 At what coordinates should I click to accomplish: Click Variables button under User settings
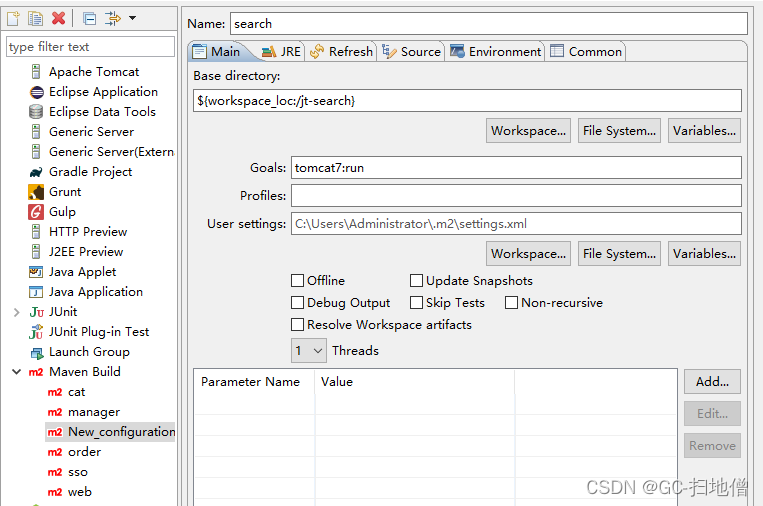pos(705,254)
